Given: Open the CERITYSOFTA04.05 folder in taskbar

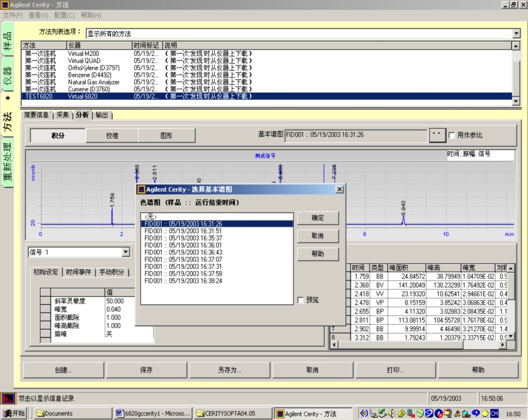Looking at the screenshot, I should (233, 413).
